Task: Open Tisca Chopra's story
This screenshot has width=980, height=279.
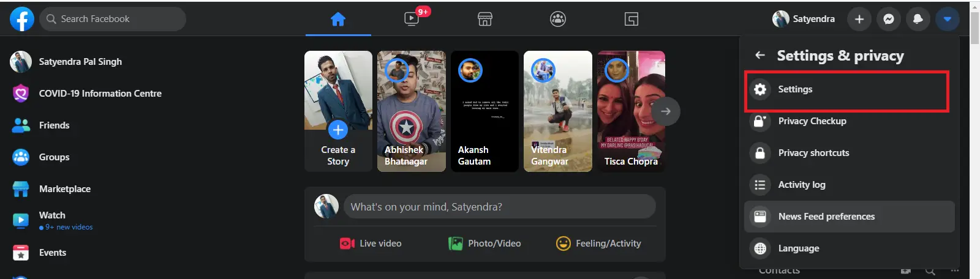Action: 631,111
